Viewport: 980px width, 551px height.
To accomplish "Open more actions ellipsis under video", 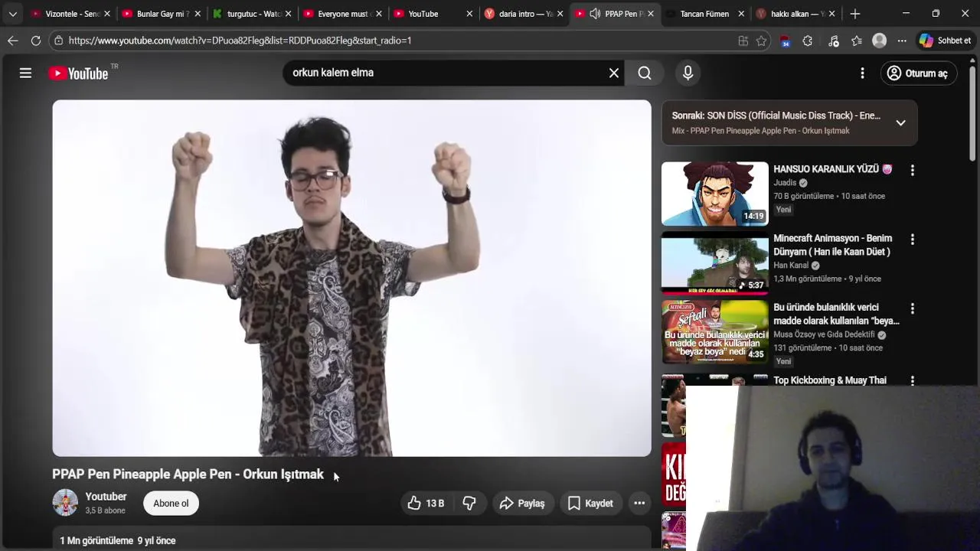I will (639, 503).
